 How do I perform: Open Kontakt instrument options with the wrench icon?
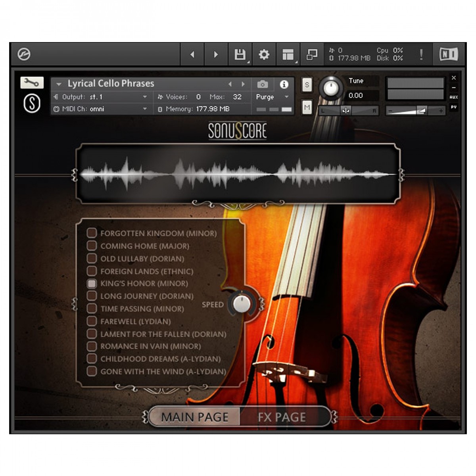[33, 82]
